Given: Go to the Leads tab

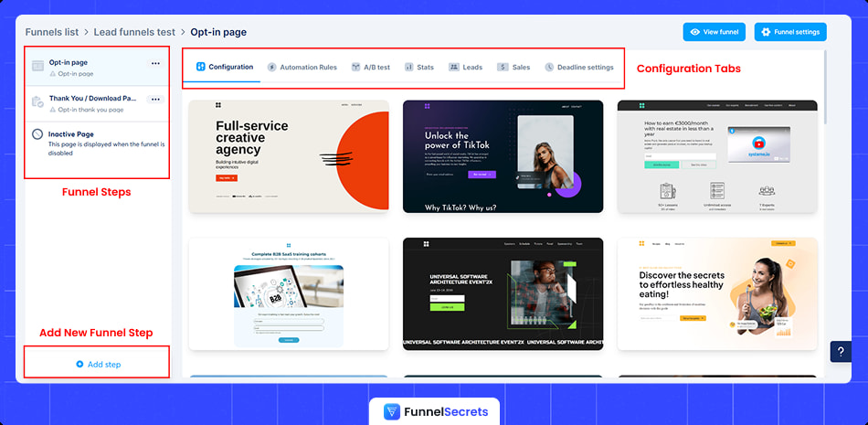Looking at the screenshot, I should tap(466, 67).
